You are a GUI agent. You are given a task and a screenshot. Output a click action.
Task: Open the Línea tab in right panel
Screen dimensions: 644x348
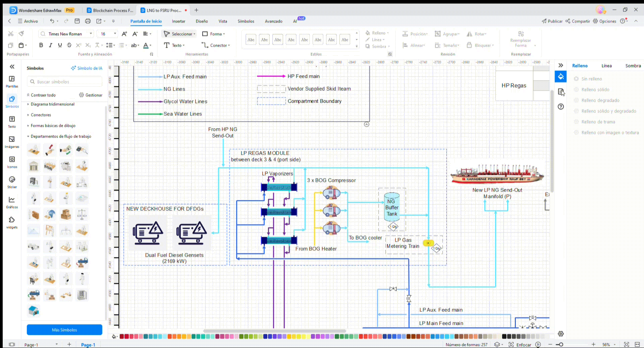(606, 66)
